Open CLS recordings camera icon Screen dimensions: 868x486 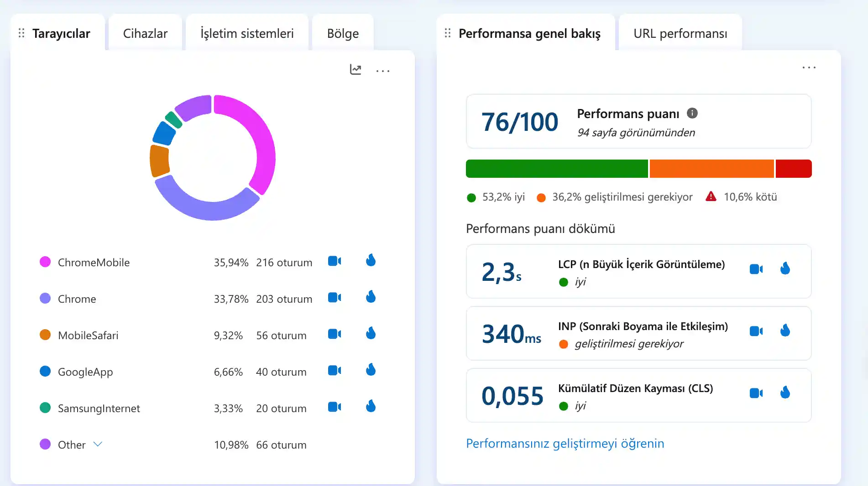coord(756,393)
